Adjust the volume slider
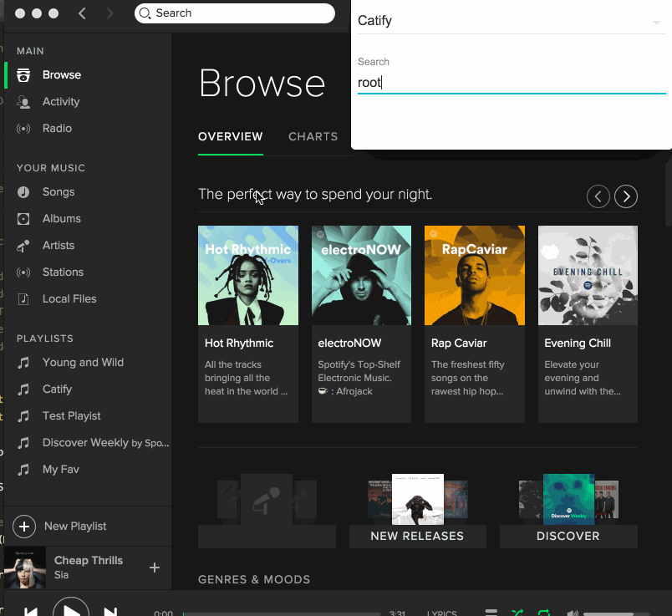672x616 pixels. pyautogui.click(x=616, y=614)
